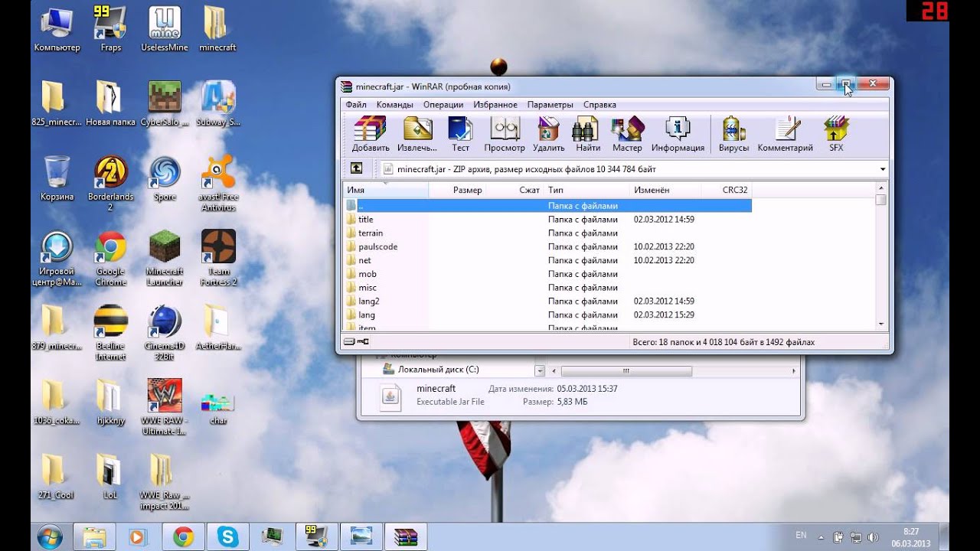Image resolution: width=980 pixels, height=551 pixels.
Task: Open the Команды menu
Action: [x=395, y=105]
